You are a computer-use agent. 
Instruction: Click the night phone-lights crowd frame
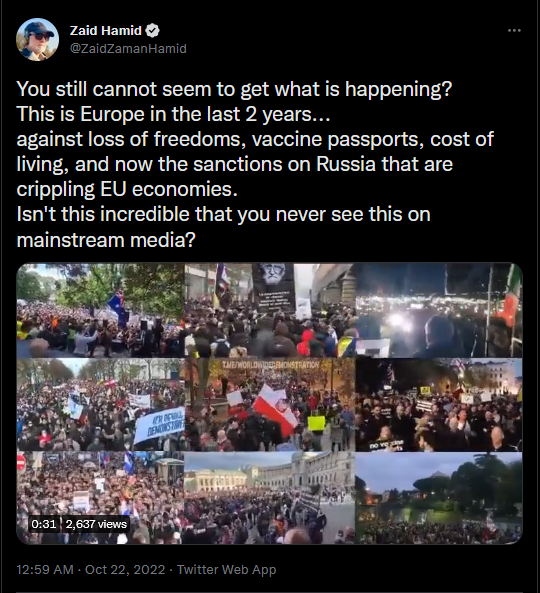point(439,310)
